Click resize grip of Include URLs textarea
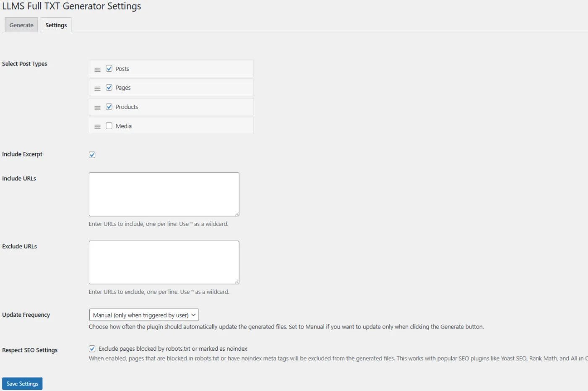The height and width of the screenshot is (391, 588). click(237, 214)
